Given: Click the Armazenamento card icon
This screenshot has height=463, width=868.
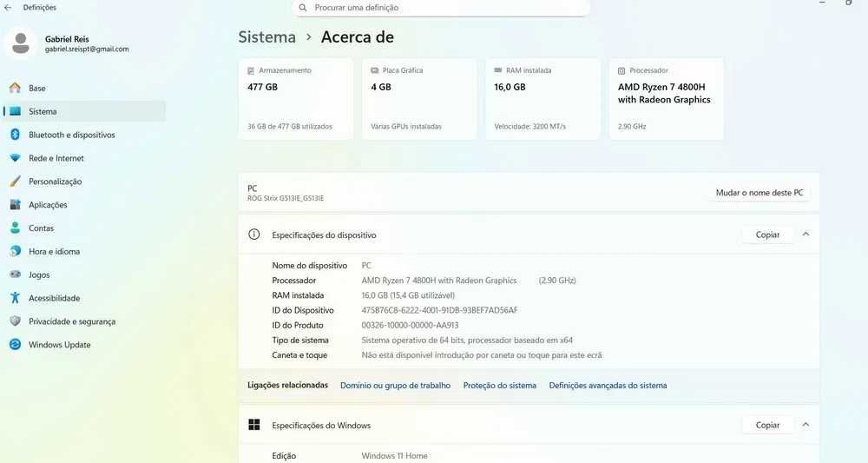Looking at the screenshot, I should pyautogui.click(x=251, y=71).
